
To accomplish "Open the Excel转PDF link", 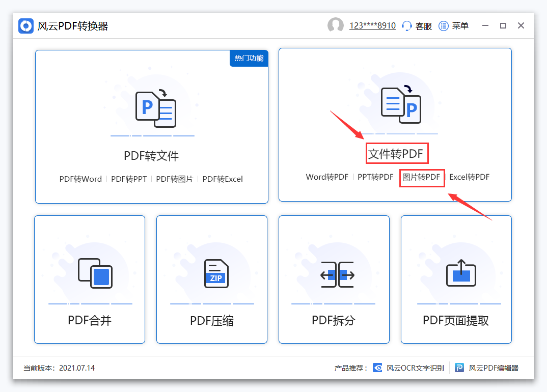I will pyautogui.click(x=469, y=177).
